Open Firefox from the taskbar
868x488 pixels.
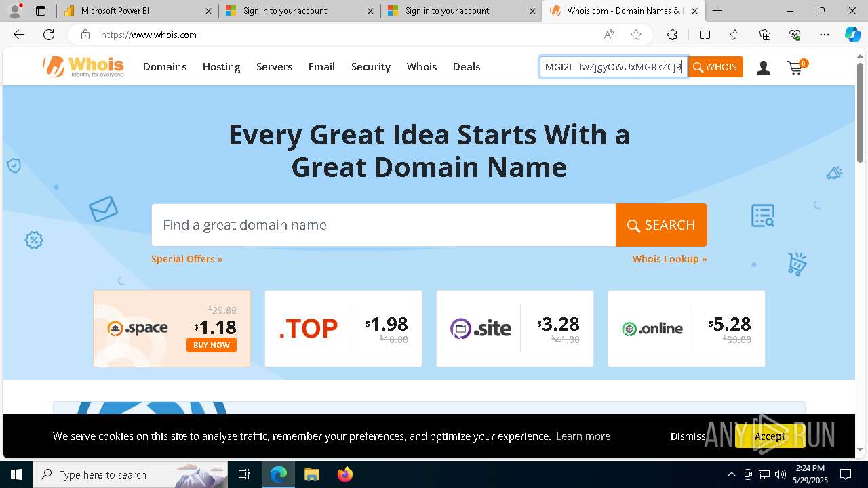pyautogui.click(x=345, y=474)
